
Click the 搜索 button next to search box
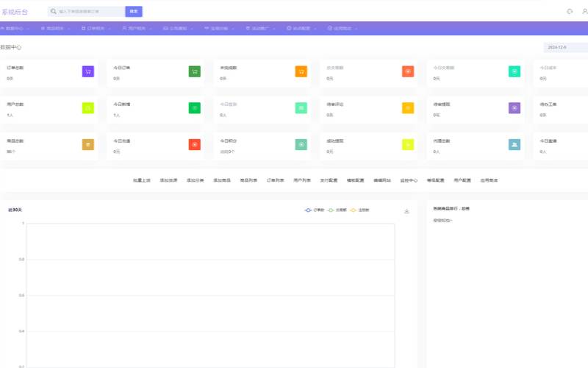134,11
